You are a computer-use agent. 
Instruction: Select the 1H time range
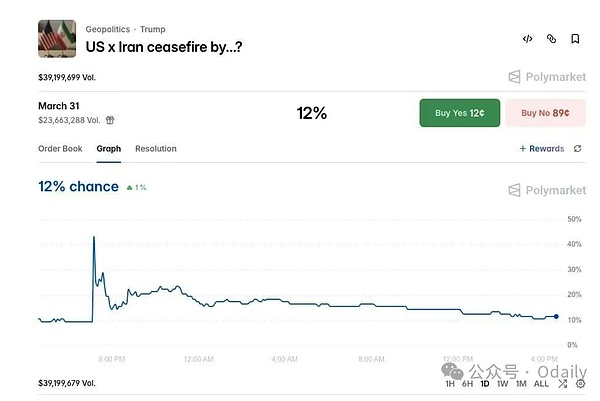(x=450, y=383)
